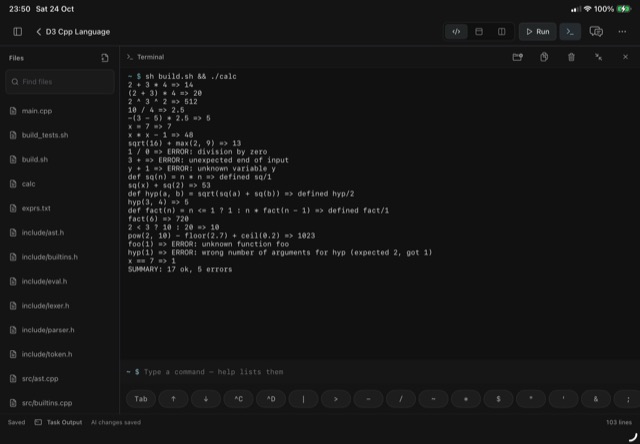Open include/builtins.h file
The image size is (640, 444).
(x=60, y=257)
